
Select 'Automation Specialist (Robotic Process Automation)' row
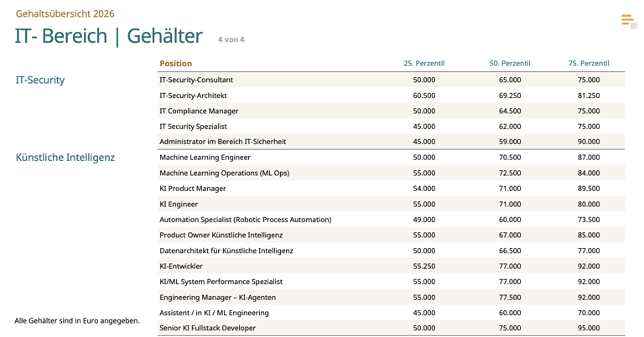[245, 220]
